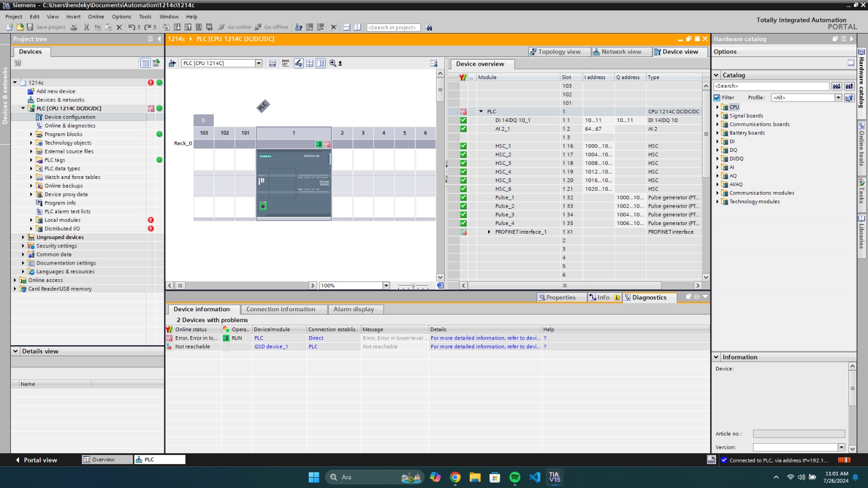
Task: Open the Profile dropdown in the hardware catalog
Action: 838,98
